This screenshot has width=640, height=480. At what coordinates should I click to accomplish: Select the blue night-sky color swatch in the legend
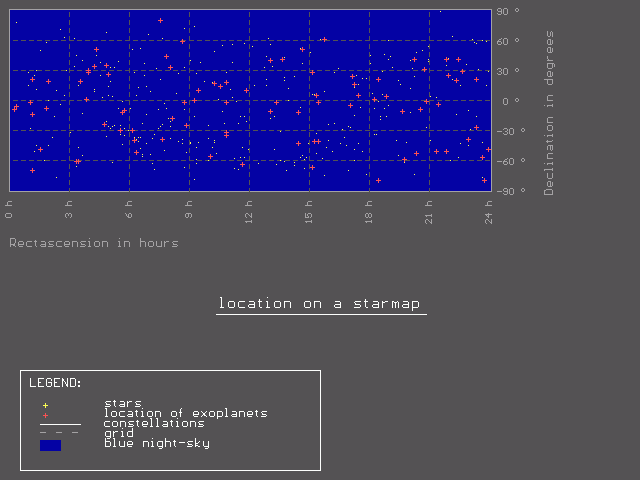[51, 445]
